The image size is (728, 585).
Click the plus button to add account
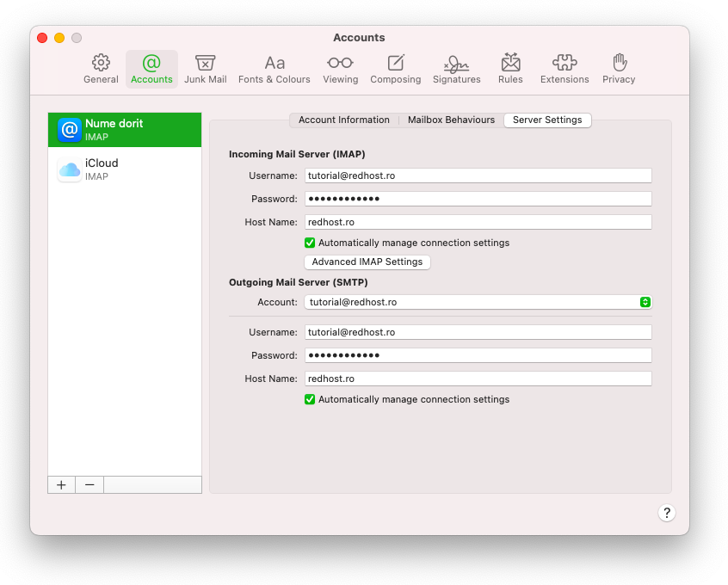coord(61,485)
